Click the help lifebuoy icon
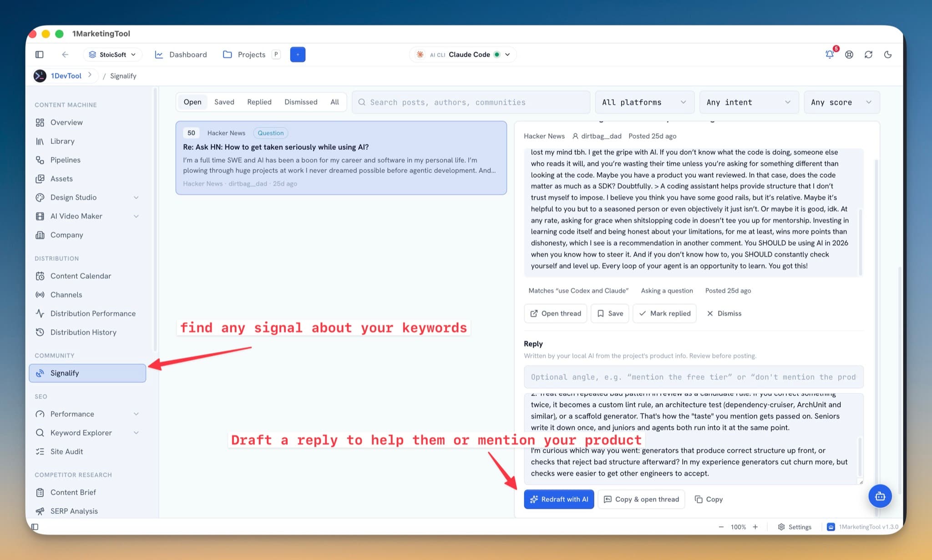Viewport: 932px width, 560px height. 849,55
